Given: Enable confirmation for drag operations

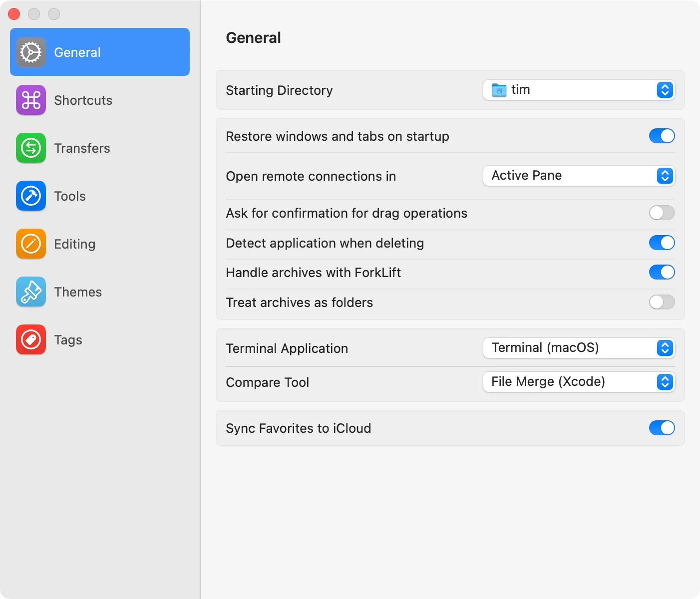Looking at the screenshot, I should click(662, 213).
